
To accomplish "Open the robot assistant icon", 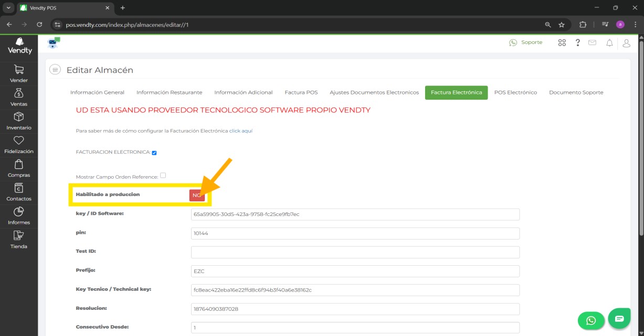I will point(54,43).
